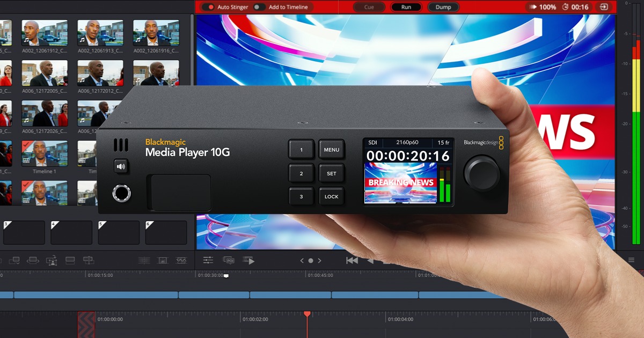Open the viewer adjustment sliders icon
The height and width of the screenshot is (338, 644).
point(208,260)
